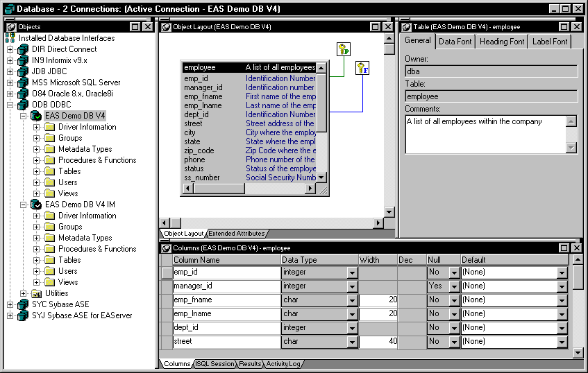Viewport: 588px width, 373px height.
Task: Click the EAS Demo DB V4 IM connection icon
Action: coord(36,205)
